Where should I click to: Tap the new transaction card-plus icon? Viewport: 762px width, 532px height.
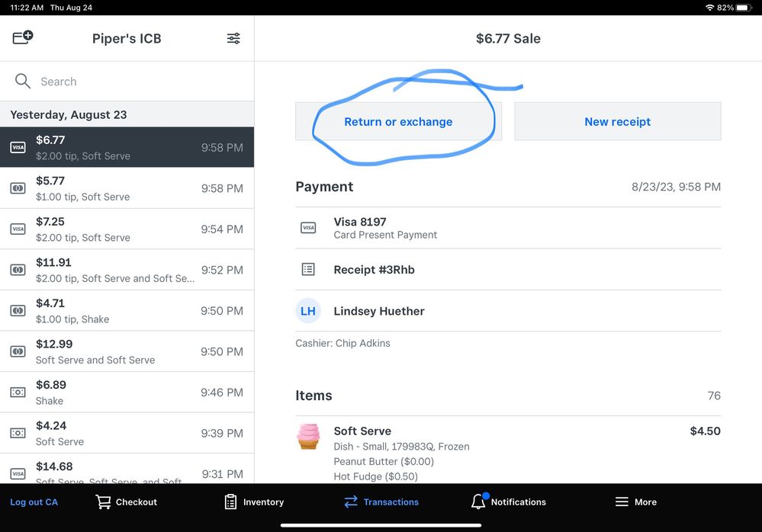(x=23, y=37)
